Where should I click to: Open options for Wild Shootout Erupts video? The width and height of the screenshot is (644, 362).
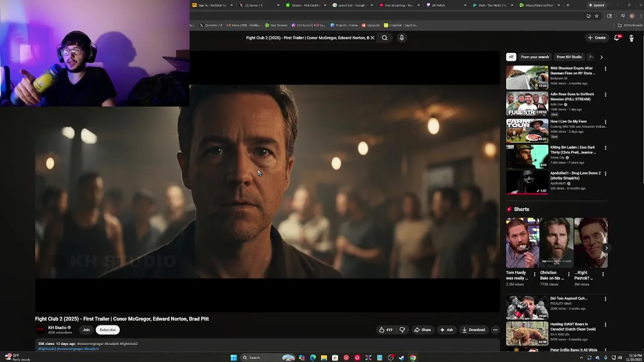tap(605, 69)
